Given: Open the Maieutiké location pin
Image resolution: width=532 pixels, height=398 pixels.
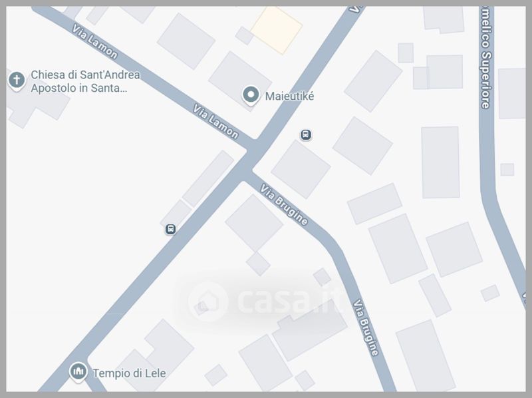Looking at the screenshot, I should (251, 95).
